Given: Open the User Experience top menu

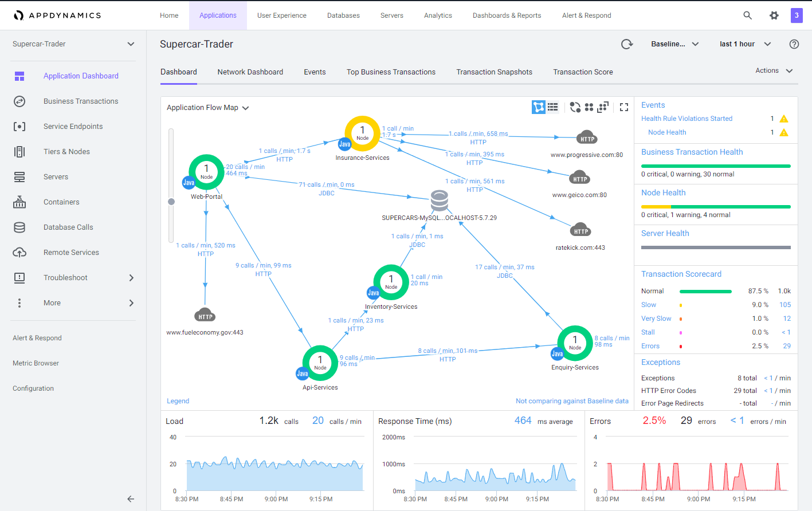Looking at the screenshot, I should coord(282,15).
